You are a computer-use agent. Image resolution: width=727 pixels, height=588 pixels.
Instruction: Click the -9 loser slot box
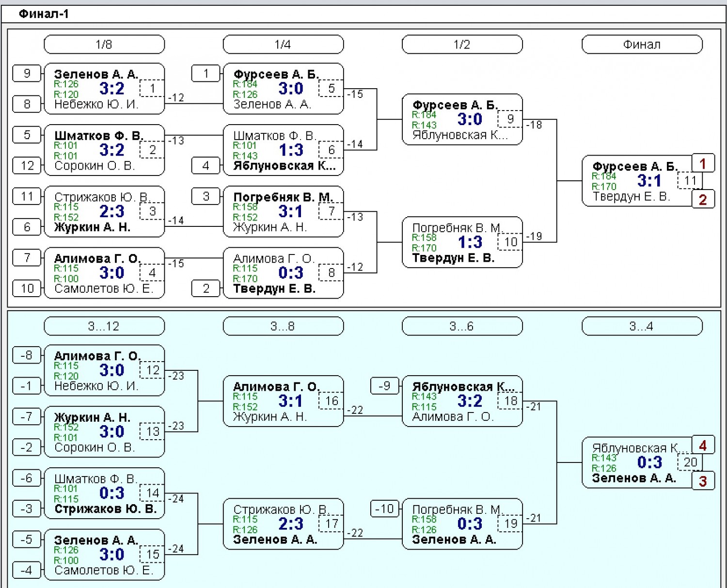tap(385, 386)
